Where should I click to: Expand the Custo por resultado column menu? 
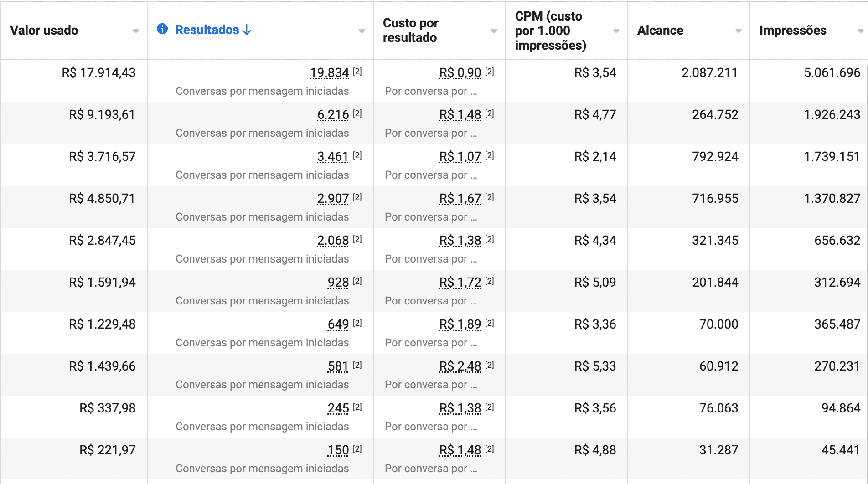coord(494,31)
